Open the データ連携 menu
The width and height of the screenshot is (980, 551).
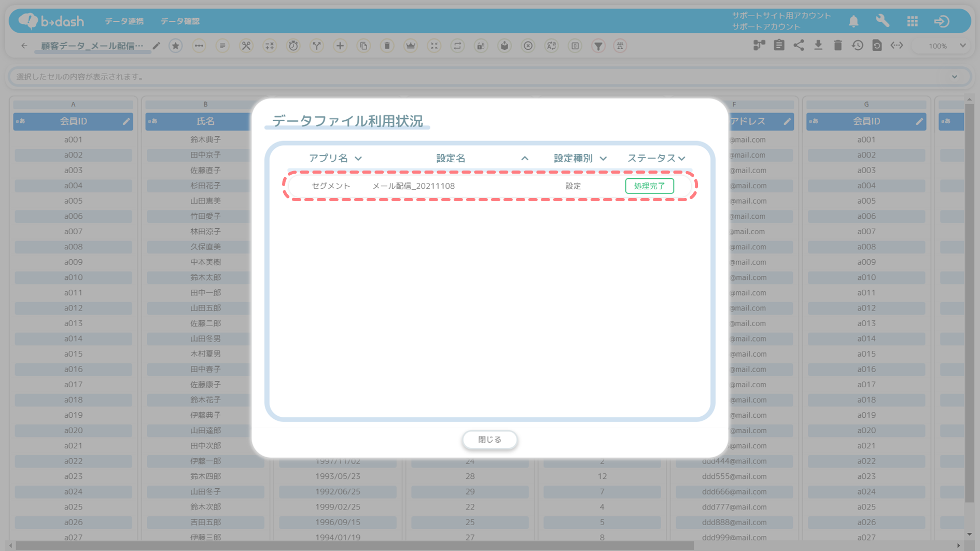124,21
